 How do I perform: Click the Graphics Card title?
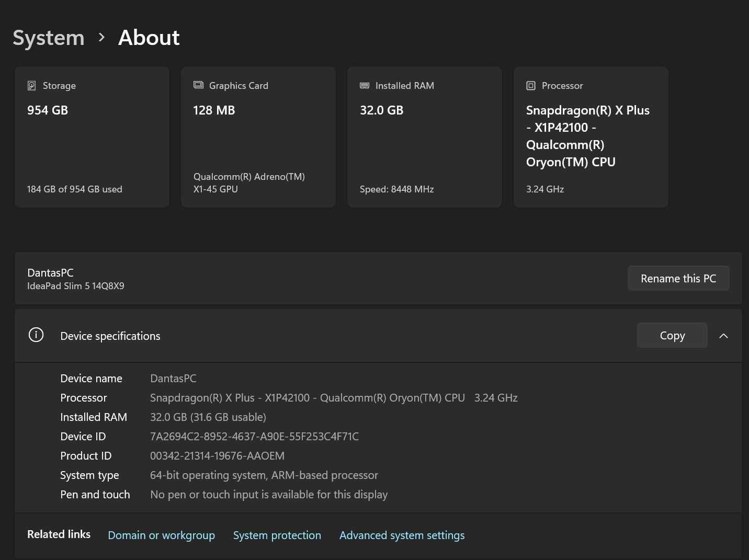pos(239,85)
